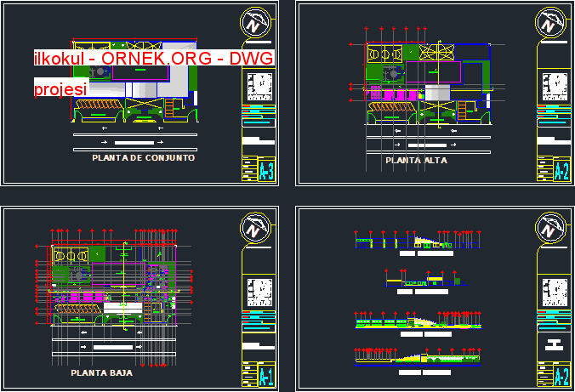Select the topmost elevation drawing on the elevations sheet

click(x=418, y=240)
